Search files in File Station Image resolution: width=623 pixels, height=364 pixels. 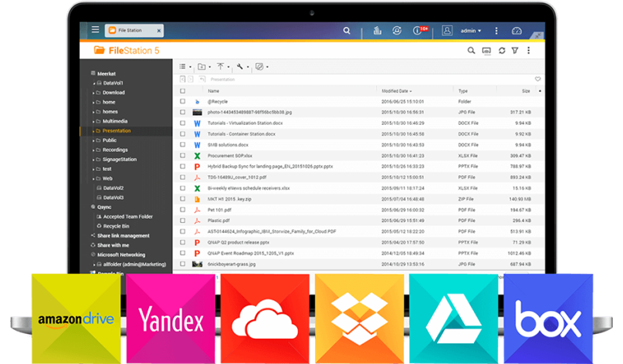471,50
